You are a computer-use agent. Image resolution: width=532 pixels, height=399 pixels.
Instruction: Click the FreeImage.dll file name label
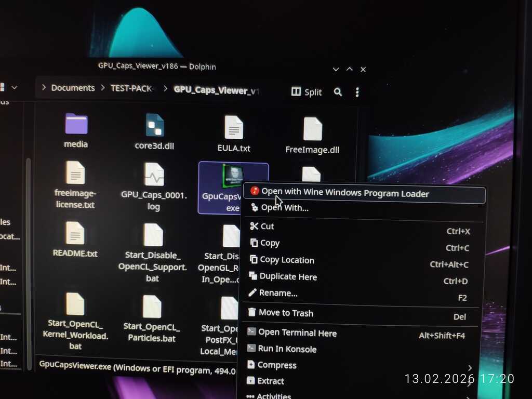tap(312, 150)
